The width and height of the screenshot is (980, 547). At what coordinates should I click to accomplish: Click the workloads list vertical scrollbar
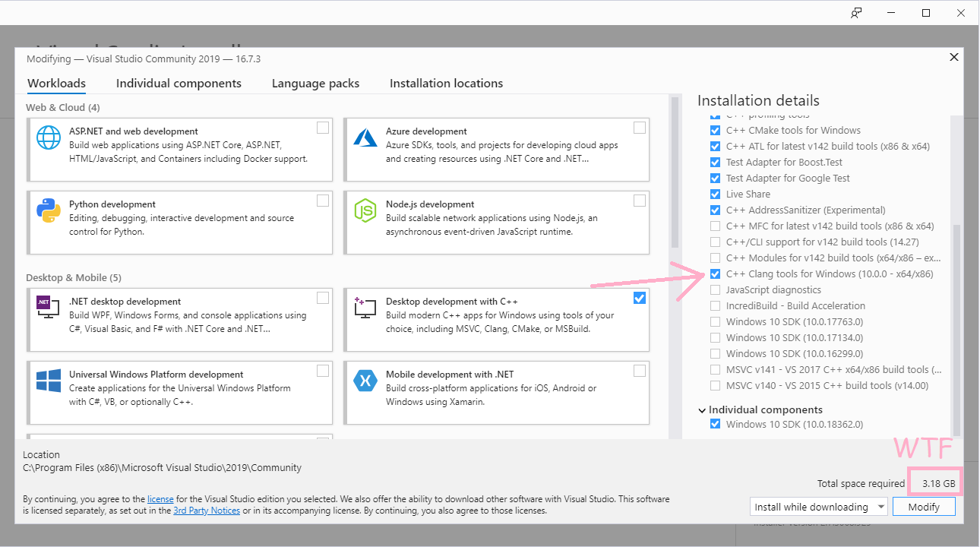pyautogui.click(x=674, y=172)
